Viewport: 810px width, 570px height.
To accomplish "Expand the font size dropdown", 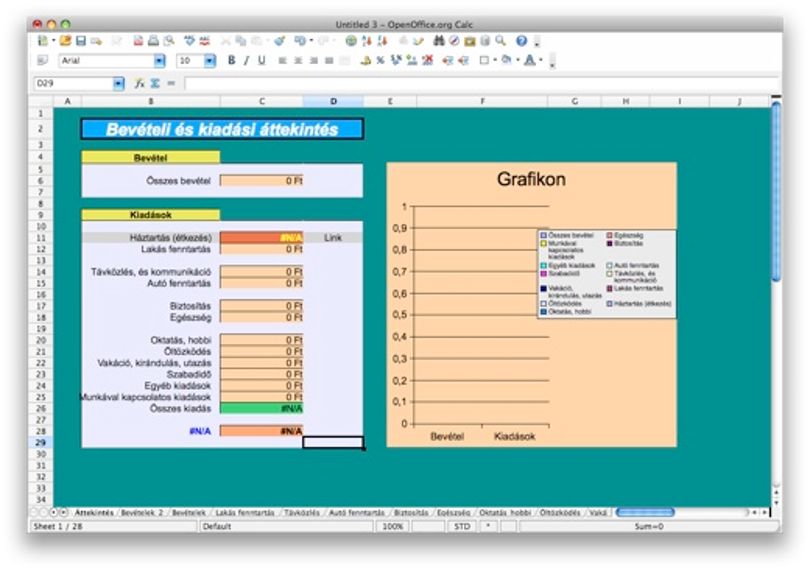I will pos(210,61).
